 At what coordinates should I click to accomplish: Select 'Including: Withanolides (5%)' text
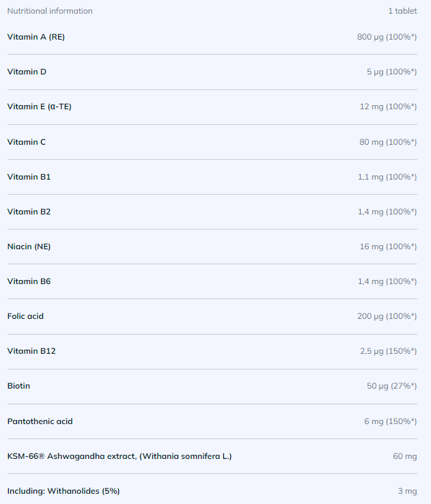click(64, 491)
